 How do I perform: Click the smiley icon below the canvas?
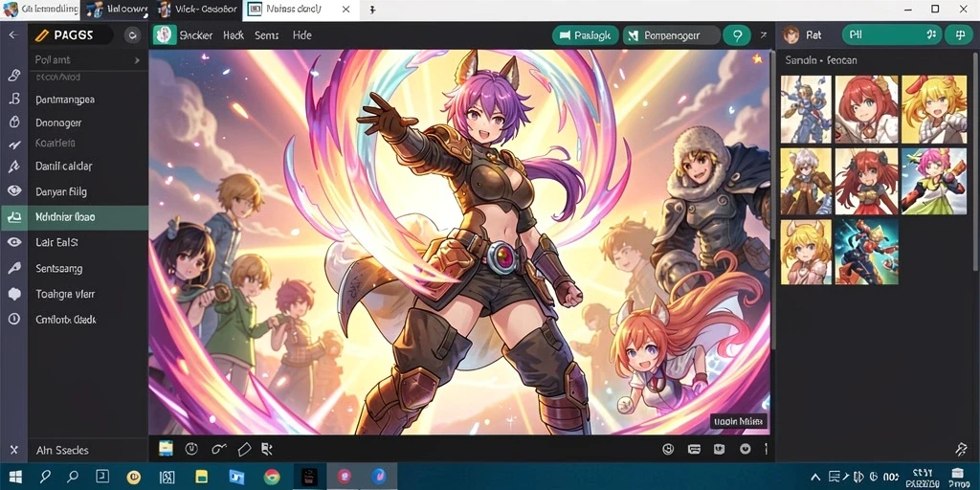[x=667, y=449]
